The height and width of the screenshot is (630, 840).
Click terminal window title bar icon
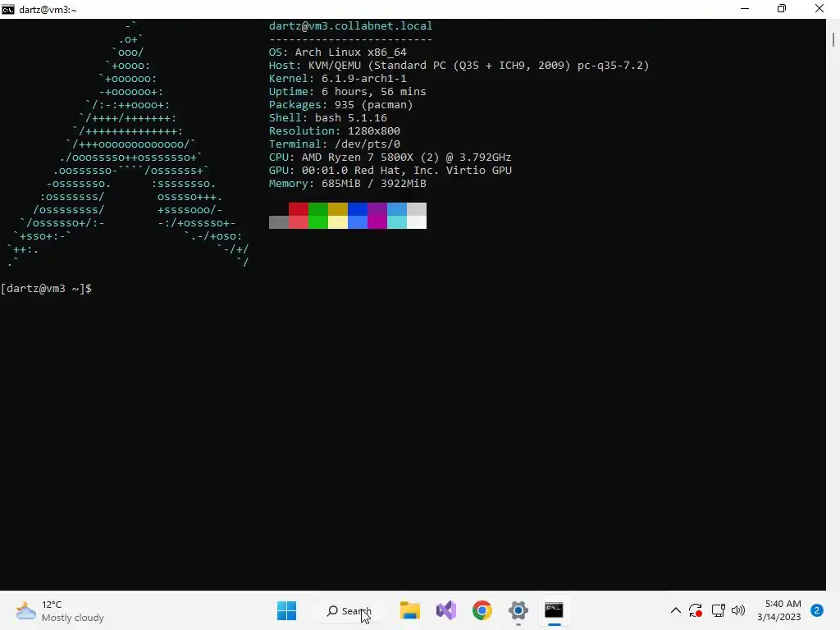pyautogui.click(x=8, y=9)
